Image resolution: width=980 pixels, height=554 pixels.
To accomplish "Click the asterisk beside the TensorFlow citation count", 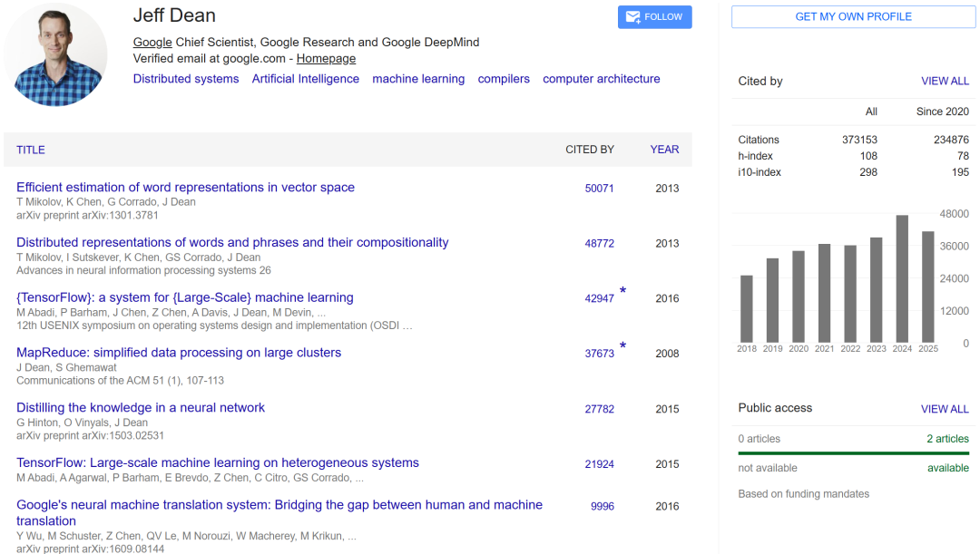I will (x=622, y=292).
